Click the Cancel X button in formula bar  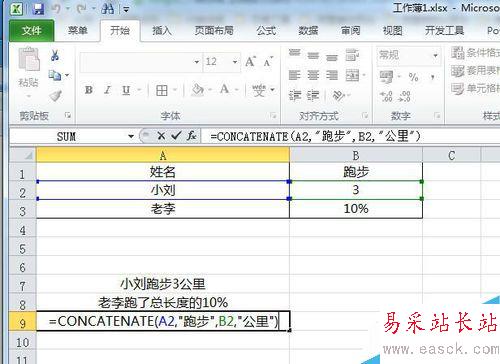coord(161,136)
